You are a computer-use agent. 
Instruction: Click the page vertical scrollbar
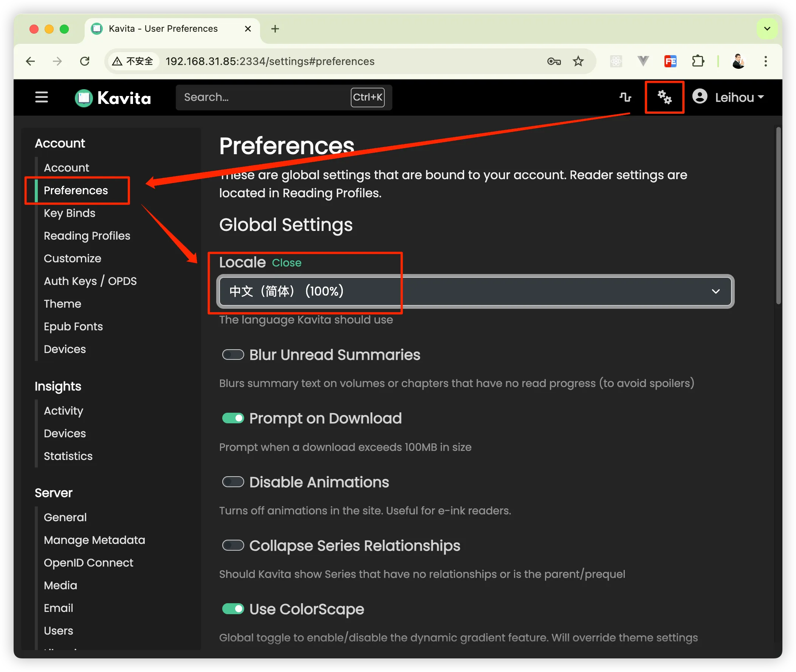[x=779, y=215]
